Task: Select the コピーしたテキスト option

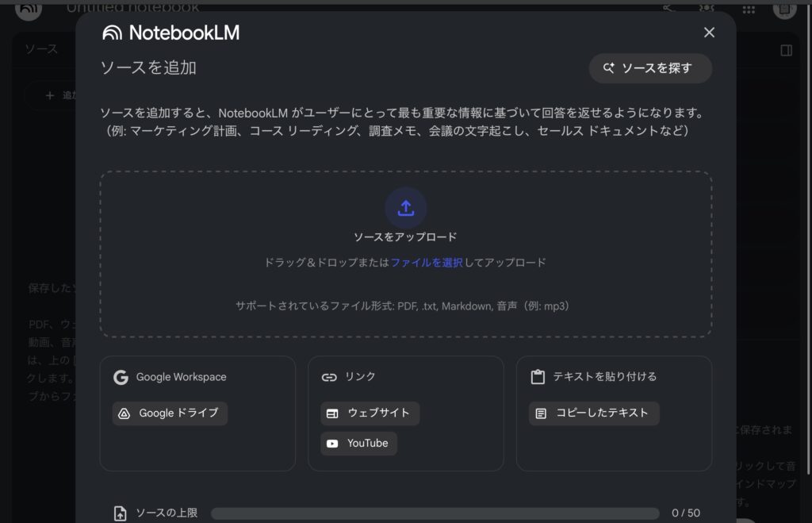Action: click(x=593, y=413)
